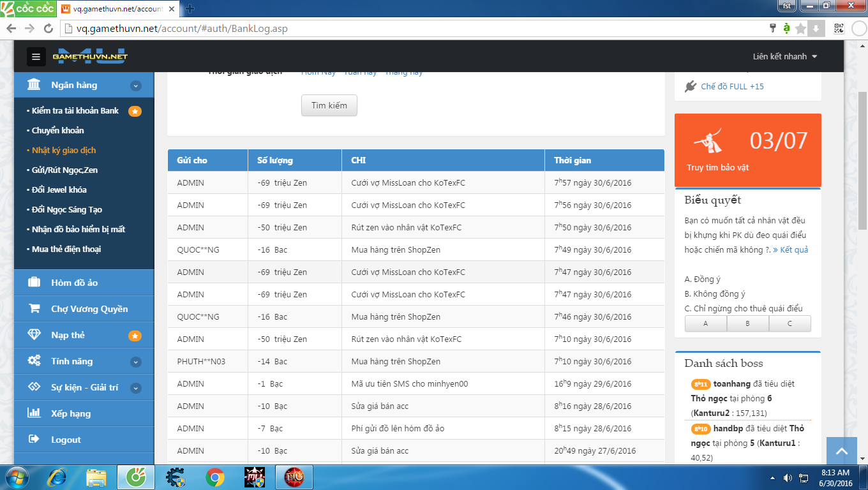The height and width of the screenshot is (490, 868).
Task: Select Gửi/Rút Ngọc,Zen menu item
Action: point(64,170)
